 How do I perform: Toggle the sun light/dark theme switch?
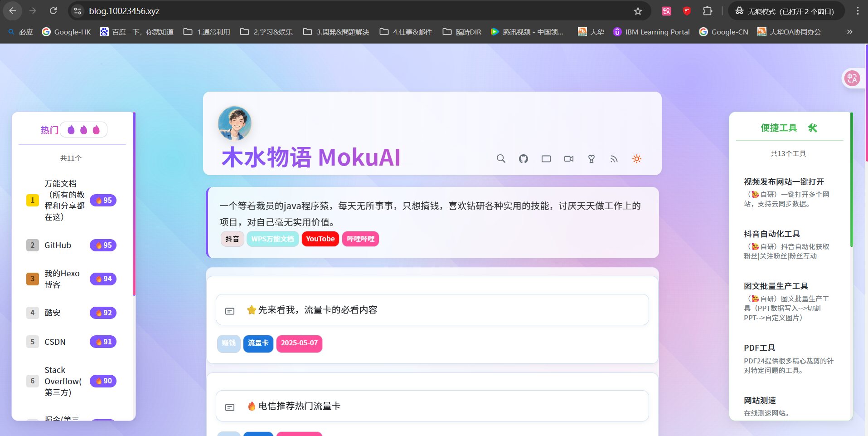[637, 159]
